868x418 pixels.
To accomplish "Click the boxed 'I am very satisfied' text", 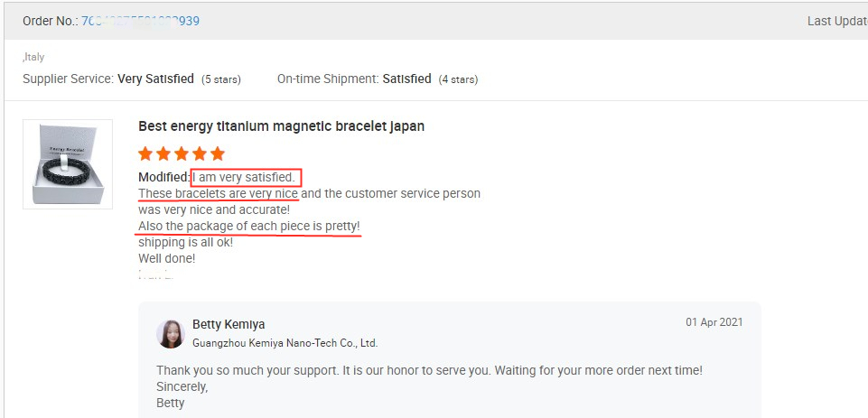I will (245, 177).
